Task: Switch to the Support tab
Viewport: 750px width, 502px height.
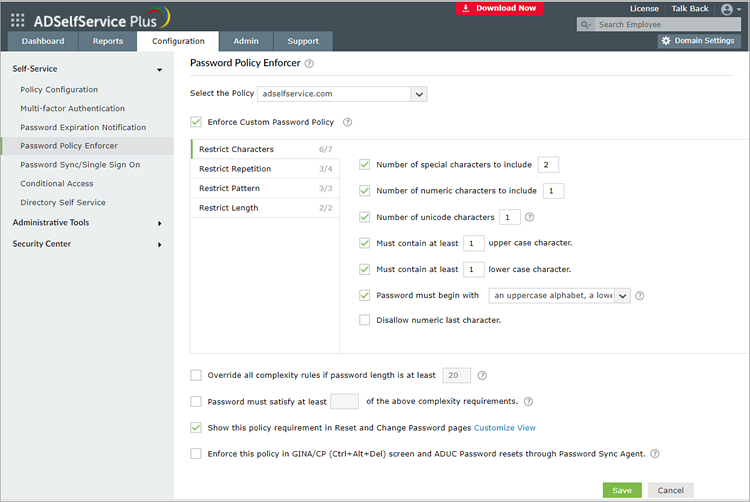Action: (x=303, y=41)
